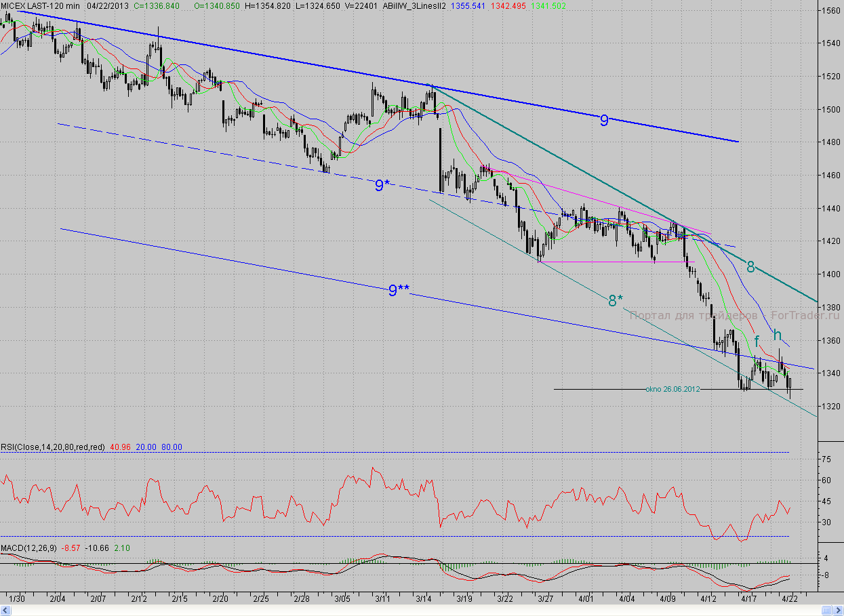Click the lower channel label 9**

tap(399, 290)
